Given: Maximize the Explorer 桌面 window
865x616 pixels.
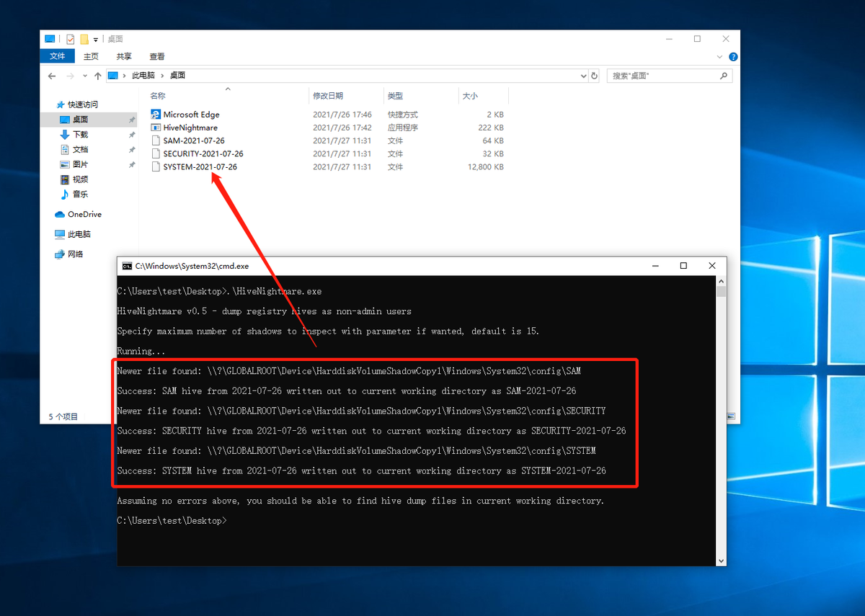Looking at the screenshot, I should (x=697, y=39).
